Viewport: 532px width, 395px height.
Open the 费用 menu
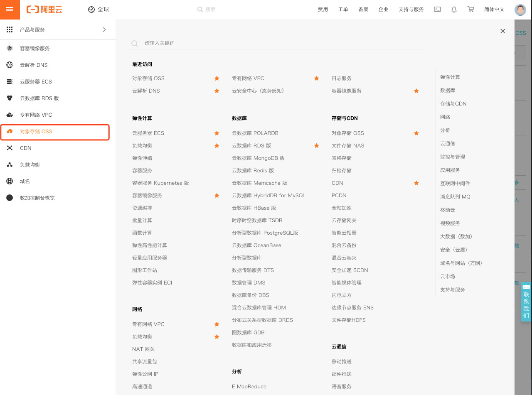tap(323, 9)
